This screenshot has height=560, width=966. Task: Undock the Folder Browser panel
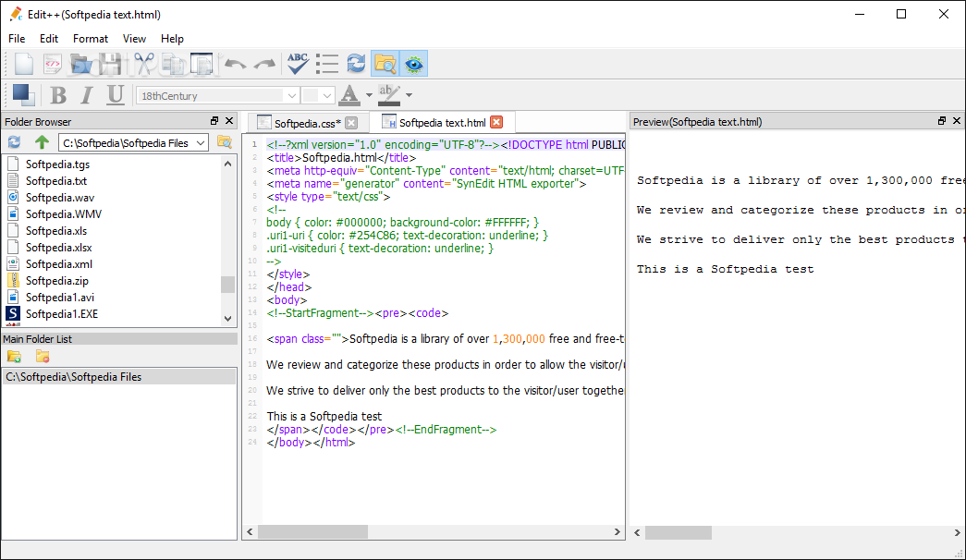(x=214, y=121)
